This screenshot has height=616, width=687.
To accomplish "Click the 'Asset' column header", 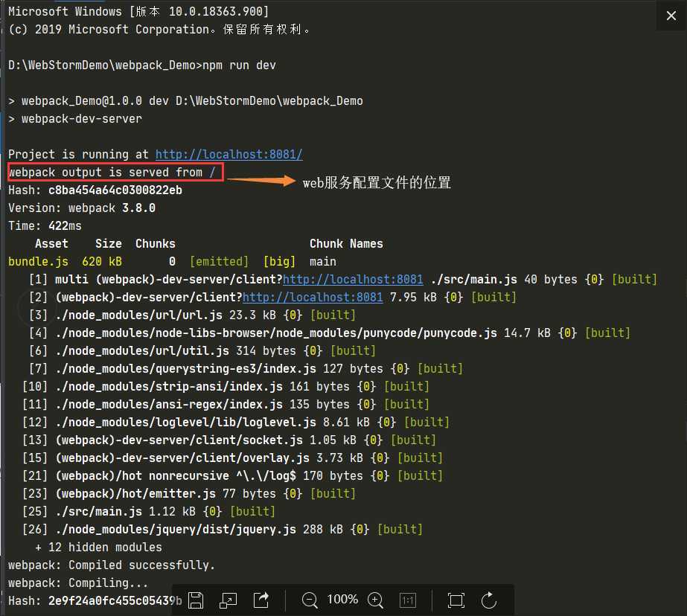I will 51,243.
